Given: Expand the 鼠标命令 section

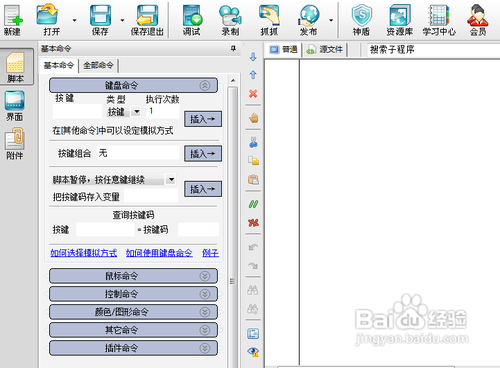Looking at the screenshot, I should [x=133, y=276].
